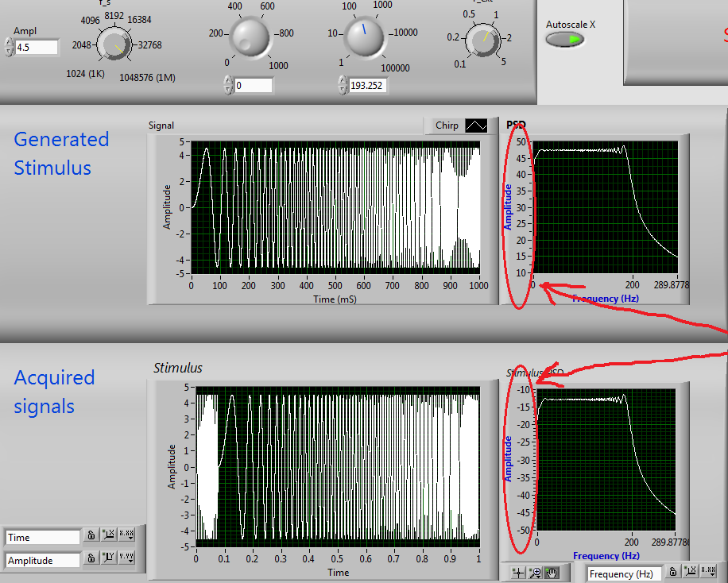Toggle the Autoscale X switch

(564, 40)
